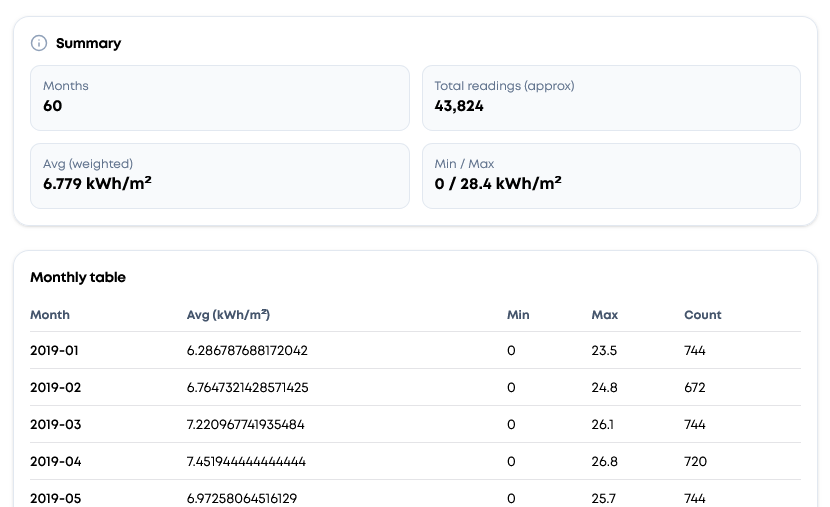Select the Months value 60
Viewport: 830px width, 507px height.
tap(52, 106)
